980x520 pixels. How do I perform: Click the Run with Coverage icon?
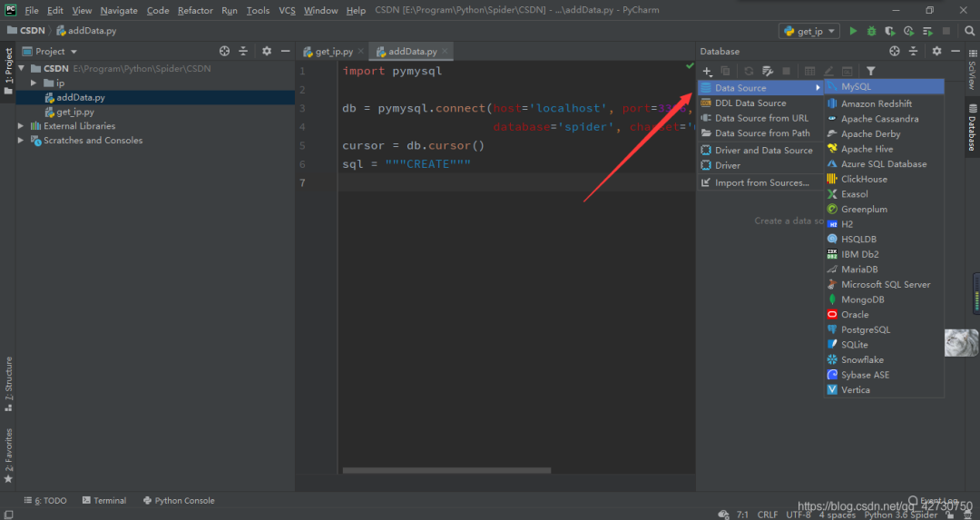[x=890, y=31]
